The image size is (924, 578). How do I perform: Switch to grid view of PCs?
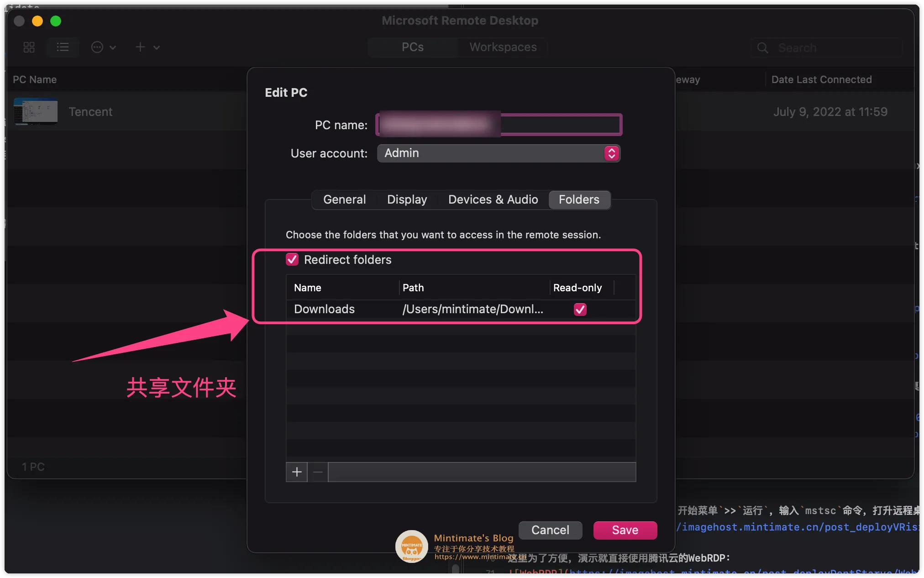pyautogui.click(x=29, y=47)
